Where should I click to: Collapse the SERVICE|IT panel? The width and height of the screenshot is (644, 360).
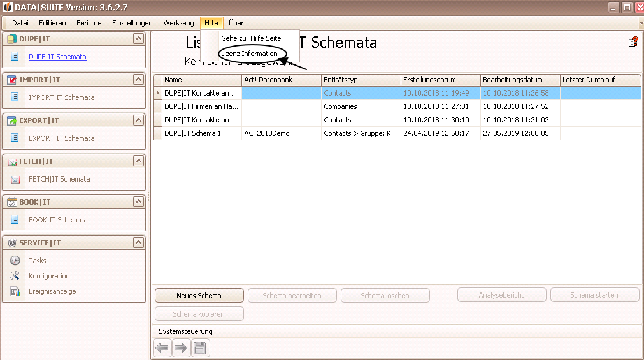click(x=138, y=243)
